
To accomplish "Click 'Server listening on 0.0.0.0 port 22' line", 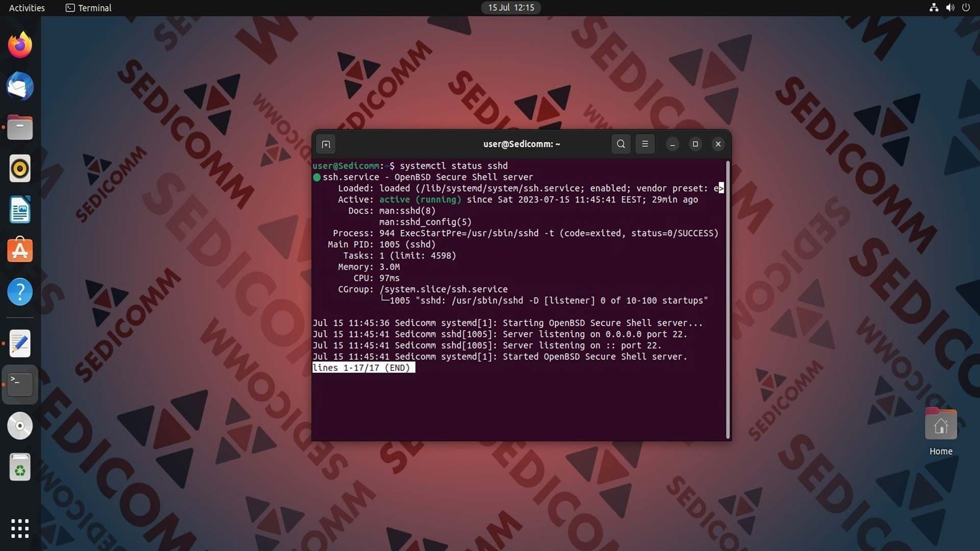I will coord(500,334).
